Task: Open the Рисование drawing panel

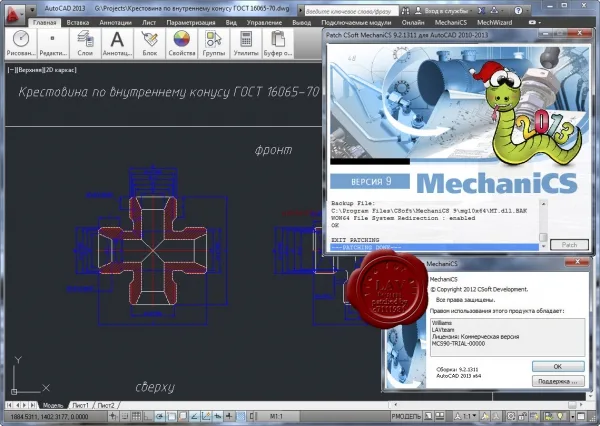Action: tap(21, 43)
